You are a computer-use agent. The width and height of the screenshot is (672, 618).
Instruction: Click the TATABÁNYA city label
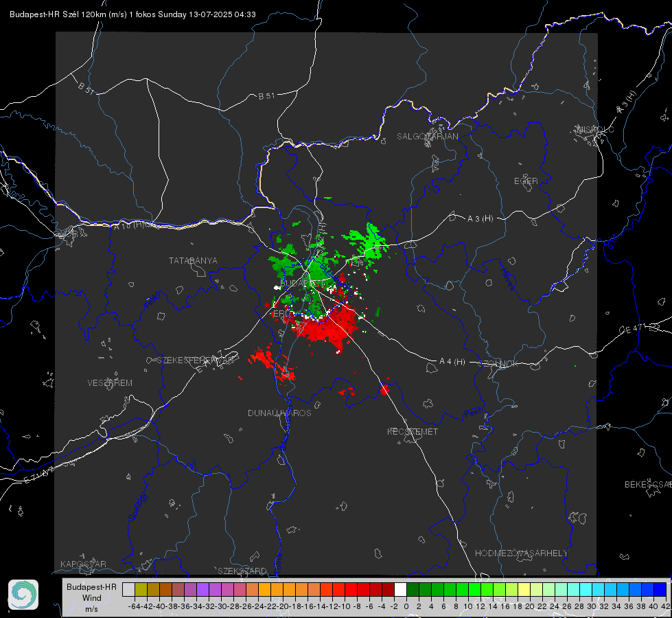point(193,260)
